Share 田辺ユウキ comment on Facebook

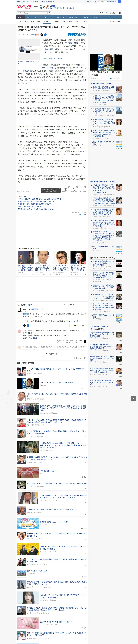tap(28, 326)
